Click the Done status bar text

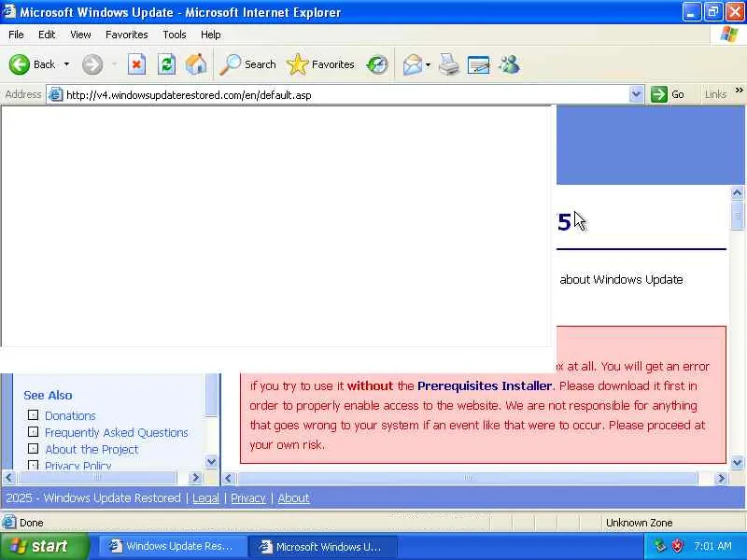pos(32,523)
